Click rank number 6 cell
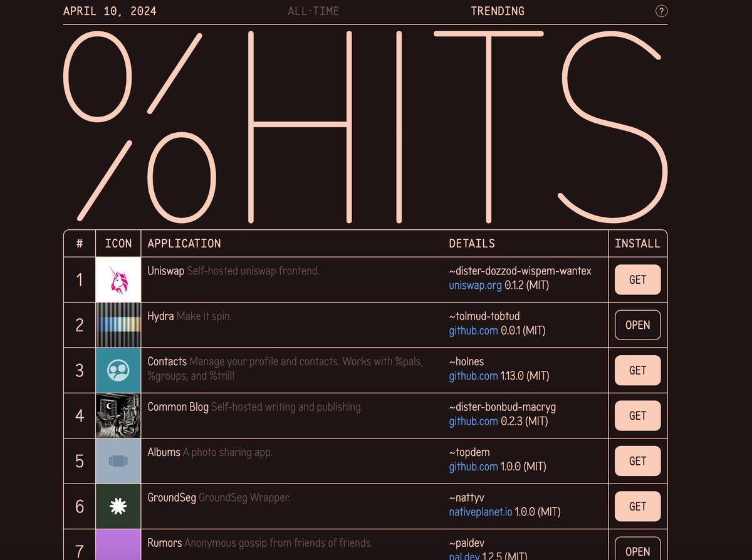752x560 pixels. point(80,506)
